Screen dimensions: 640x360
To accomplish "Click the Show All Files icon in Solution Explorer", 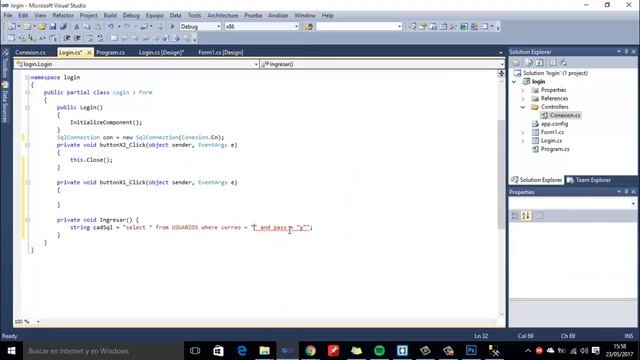I will [529, 63].
